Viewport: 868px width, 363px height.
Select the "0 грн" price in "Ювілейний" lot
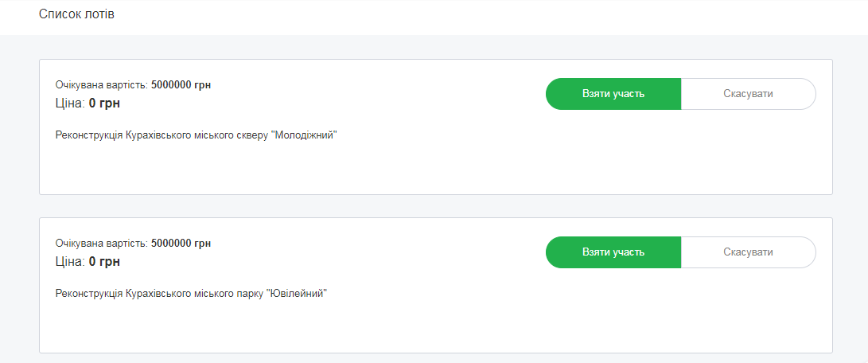[x=104, y=262]
